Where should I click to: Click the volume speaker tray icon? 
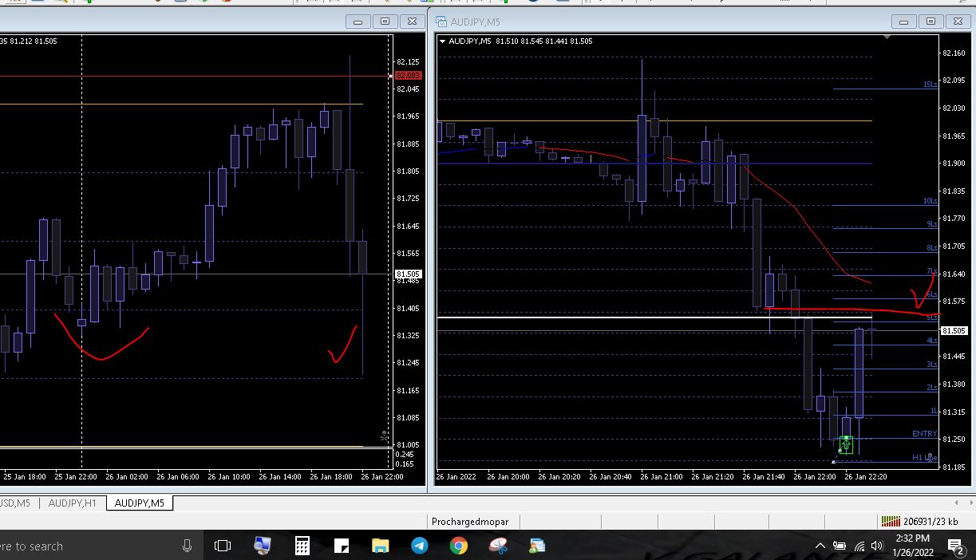pyautogui.click(x=877, y=546)
